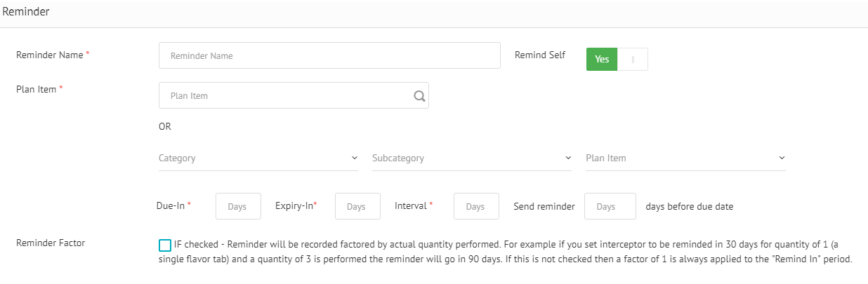This screenshot has height=284, width=868.
Task: Open the Plan Item dropdown selector
Action: click(x=685, y=158)
